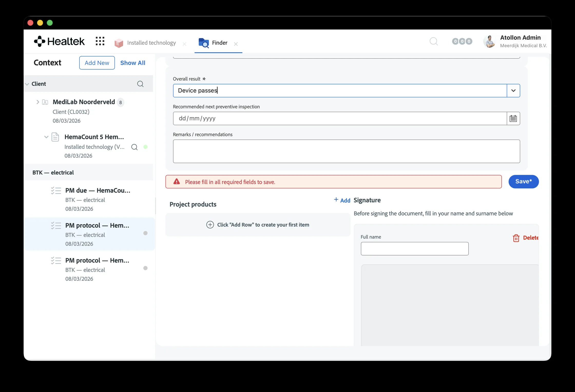The width and height of the screenshot is (575, 392).
Task: Click the Healtek logo
Action: point(59,41)
